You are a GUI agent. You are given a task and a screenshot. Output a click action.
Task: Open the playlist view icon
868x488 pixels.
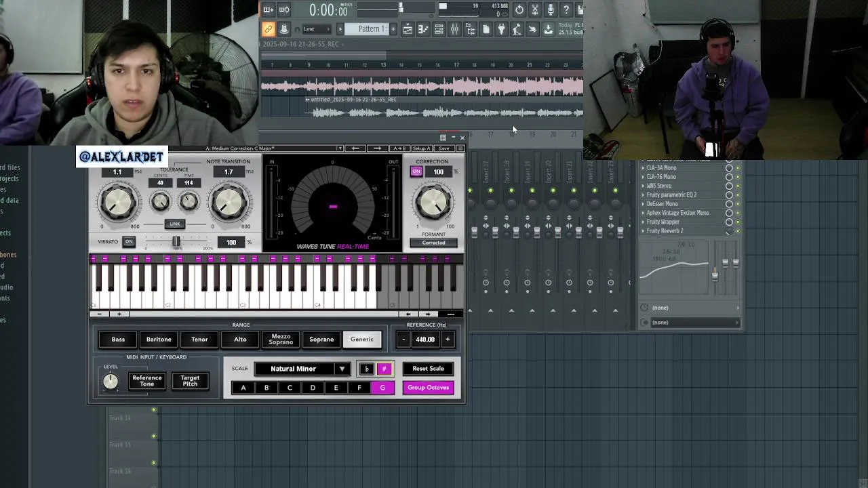(408, 29)
